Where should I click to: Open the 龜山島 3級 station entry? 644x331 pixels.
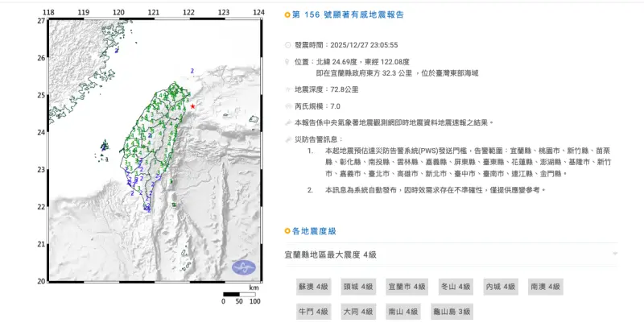pyautogui.click(x=453, y=311)
